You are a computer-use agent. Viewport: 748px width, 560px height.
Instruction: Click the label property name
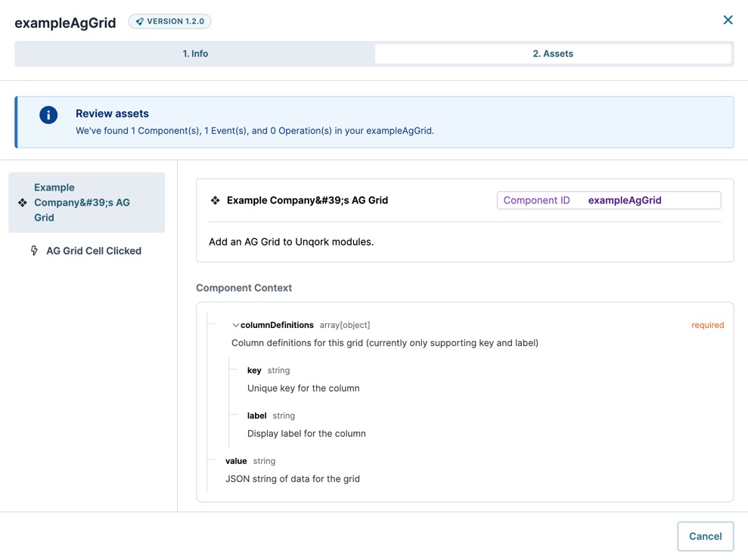point(256,416)
